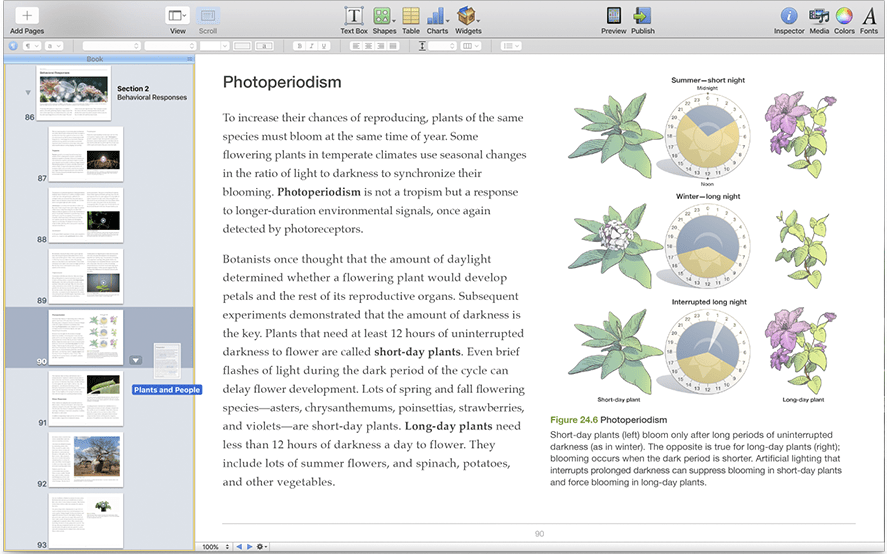Insert a Table from the toolbar

[x=410, y=17]
